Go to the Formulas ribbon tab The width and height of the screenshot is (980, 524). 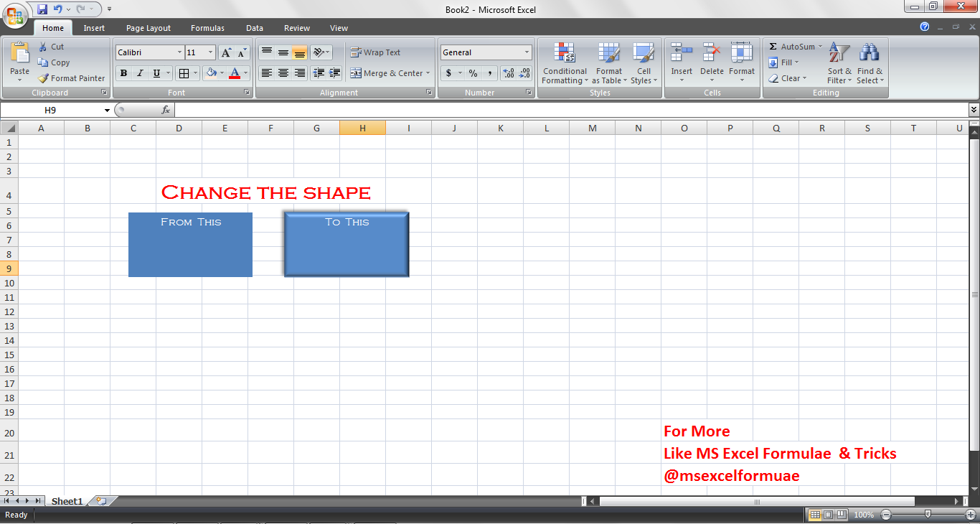point(207,28)
